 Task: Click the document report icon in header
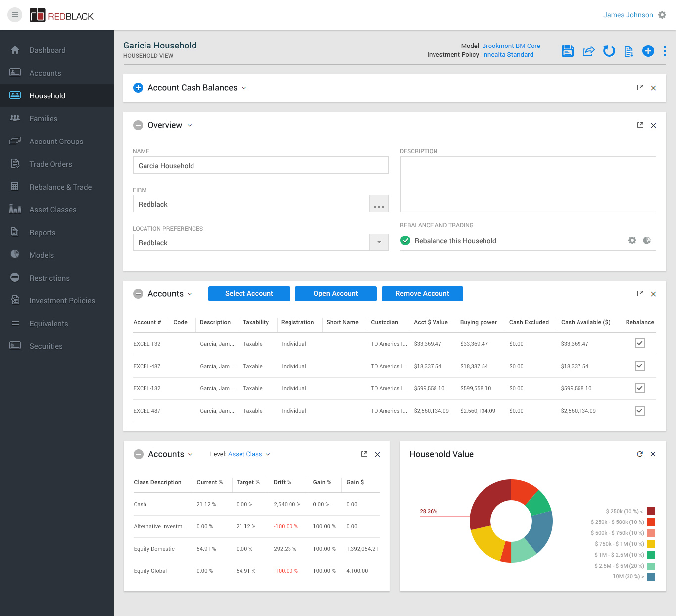[x=628, y=51]
